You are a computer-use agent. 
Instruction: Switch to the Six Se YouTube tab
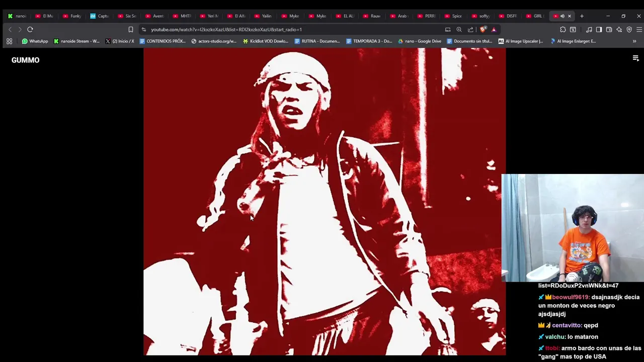(127, 16)
